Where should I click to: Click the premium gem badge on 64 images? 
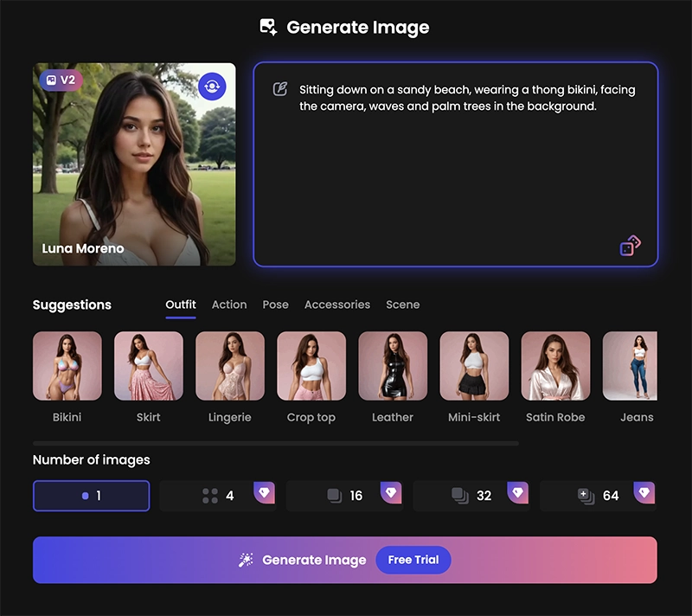(x=644, y=492)
